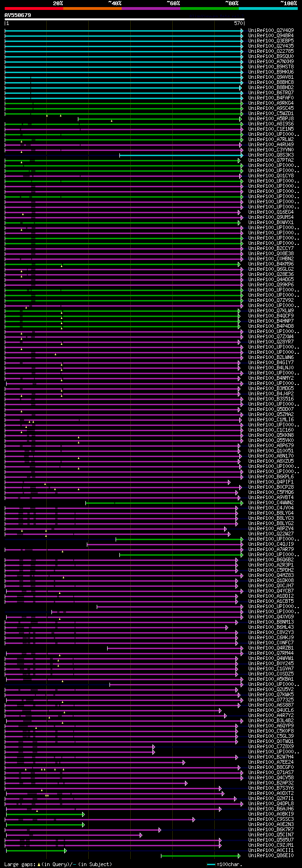The image size is (302, 868).
Task: Click the red 20% identity legend segment
Action: tap(34, 8)
